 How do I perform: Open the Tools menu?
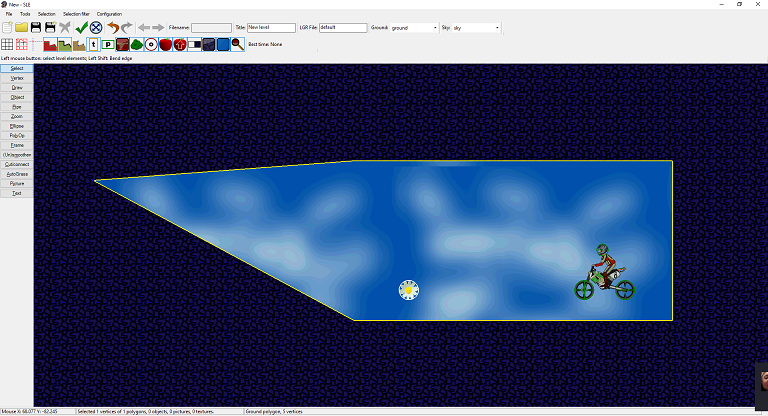click(x=25, y=14)
